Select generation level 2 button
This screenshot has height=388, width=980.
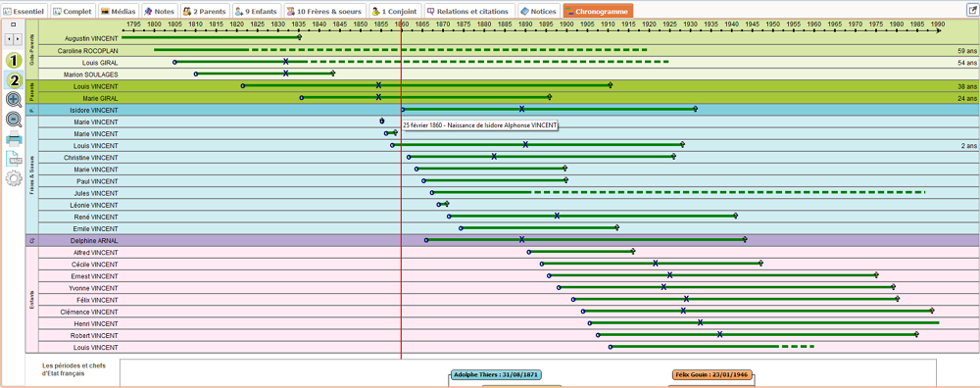tap(14, 80)
